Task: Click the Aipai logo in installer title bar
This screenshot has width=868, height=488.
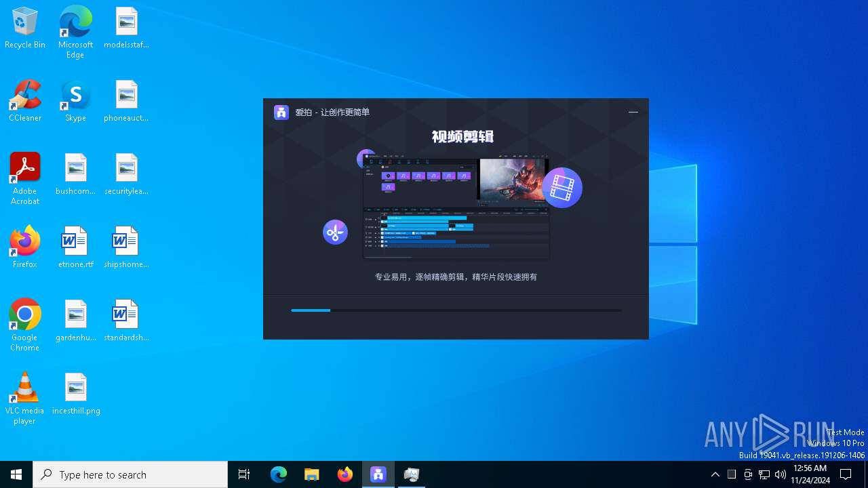Action: click(281, 113)
